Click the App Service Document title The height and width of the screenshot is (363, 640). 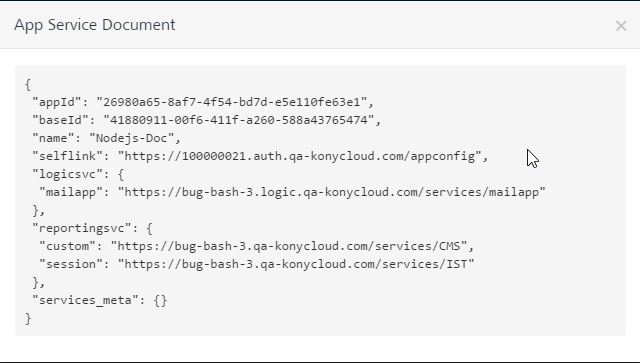tap(95, 25)
